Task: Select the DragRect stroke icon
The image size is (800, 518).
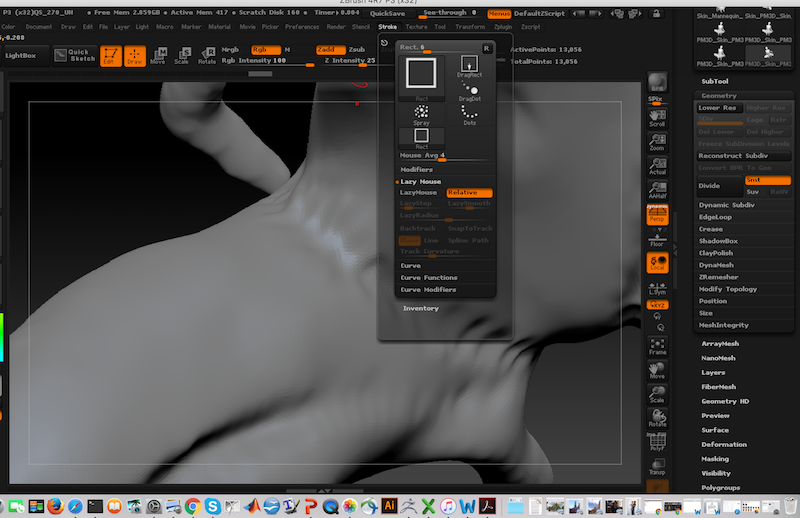Action: pyautogui.click(x=469, y=66)
